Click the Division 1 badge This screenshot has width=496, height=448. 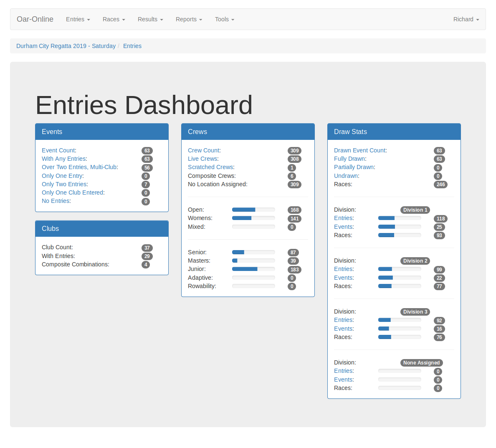click(x=415, y=210)
